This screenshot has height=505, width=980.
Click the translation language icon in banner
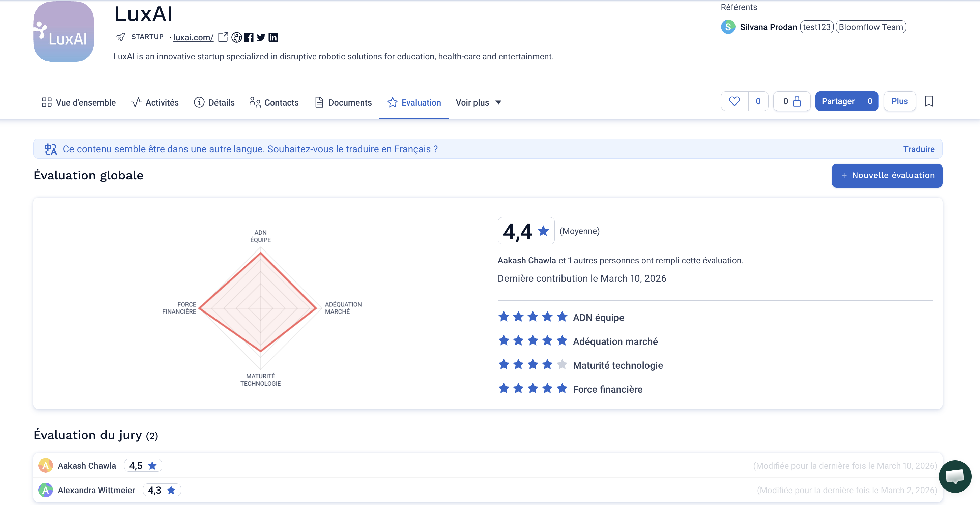pos(50,149)
